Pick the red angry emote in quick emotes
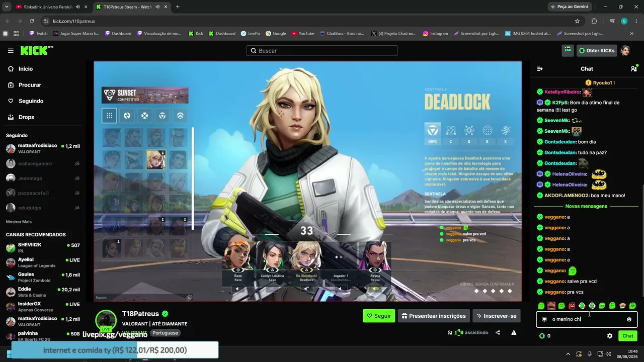This screenshot has width=644, height=362. [572, 306]
